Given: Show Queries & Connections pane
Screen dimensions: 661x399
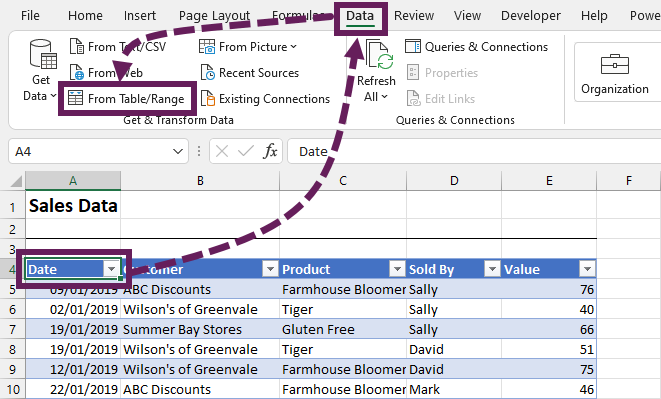Looking at the screenshot, I should click(x=477, y=47).
